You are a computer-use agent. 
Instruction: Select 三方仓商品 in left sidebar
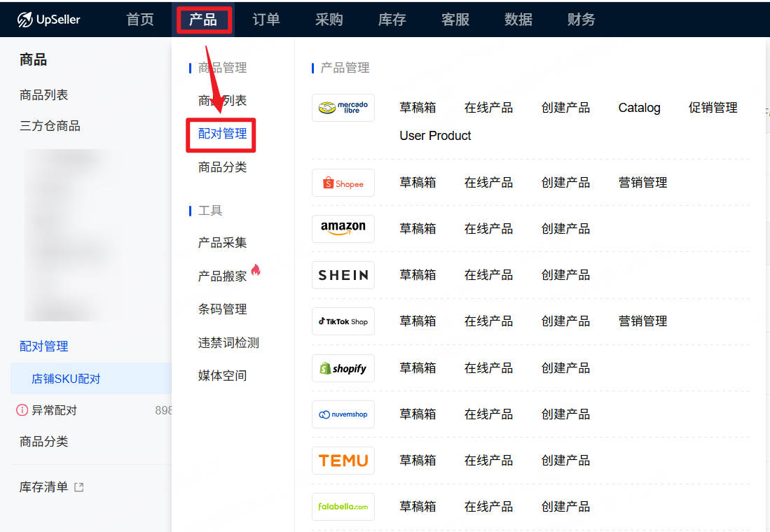pyautogui.click(x=50, y=126)
